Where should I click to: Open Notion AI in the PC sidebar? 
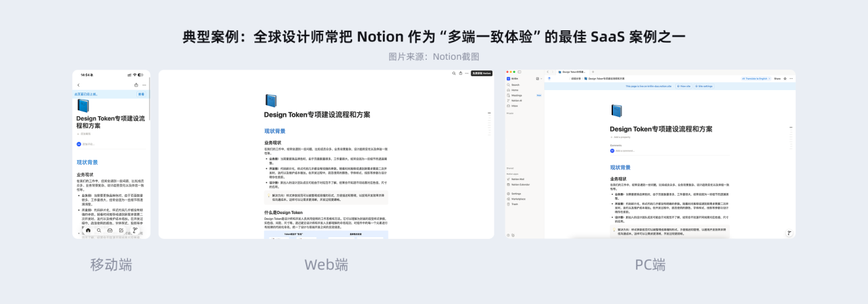517,100
